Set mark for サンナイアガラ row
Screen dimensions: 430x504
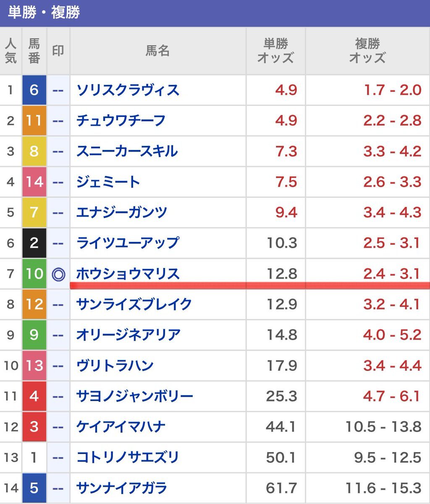58,488
